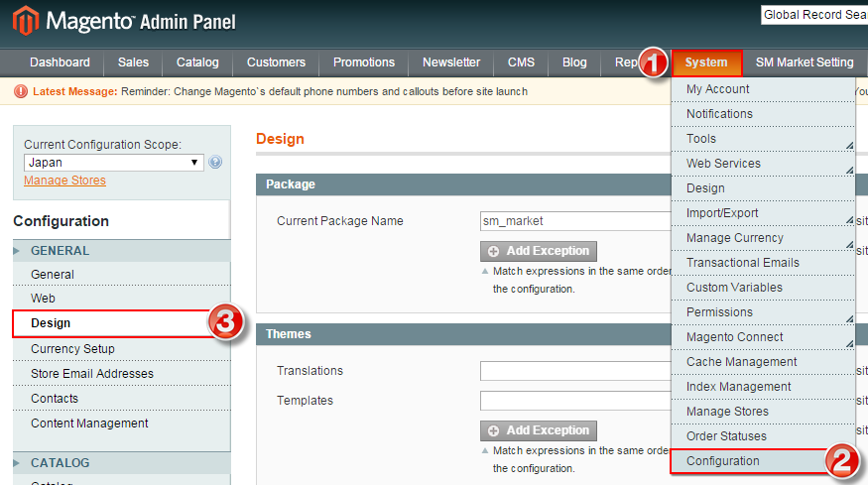Open the Catalog menu
Screen dimensions: 868x485
coord(197,62)
